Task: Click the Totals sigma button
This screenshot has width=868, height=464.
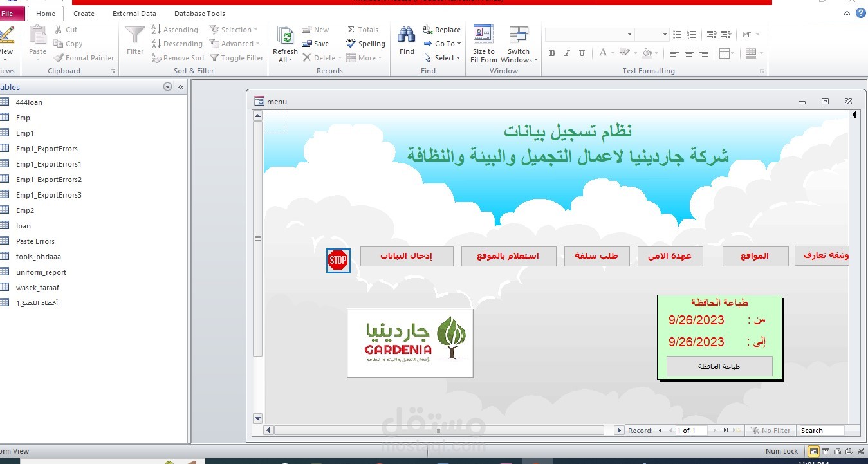Action: coord(363,30)
